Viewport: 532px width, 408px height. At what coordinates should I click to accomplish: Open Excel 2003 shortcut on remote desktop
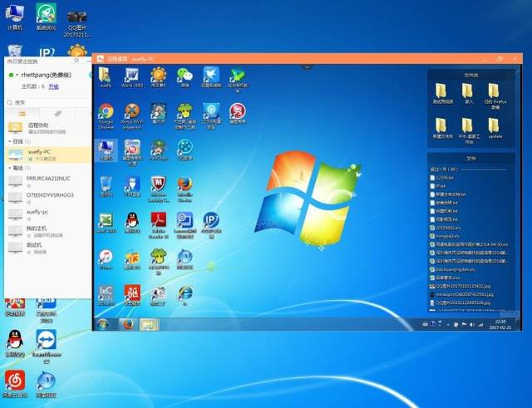pyautogui.click(x=106, y=223)
